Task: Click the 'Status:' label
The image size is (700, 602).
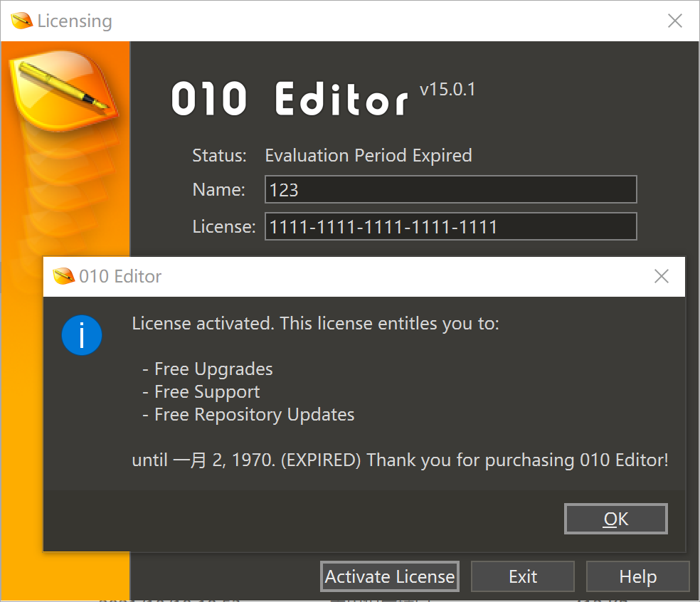Action: tap(219, 155)
